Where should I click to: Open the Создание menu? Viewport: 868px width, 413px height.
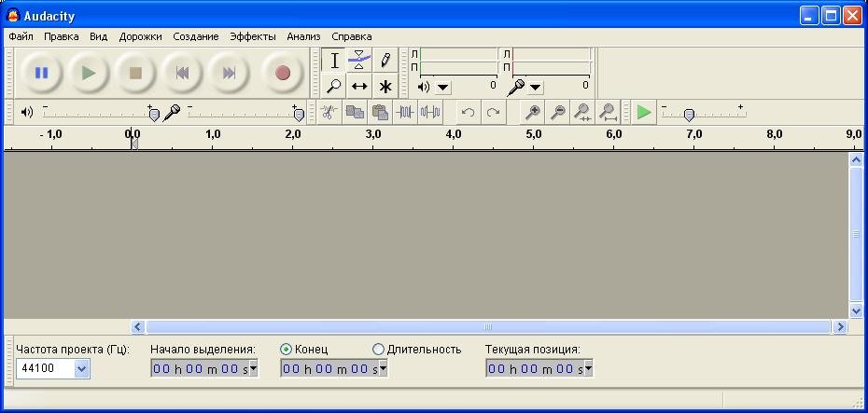tap(196, 36)
